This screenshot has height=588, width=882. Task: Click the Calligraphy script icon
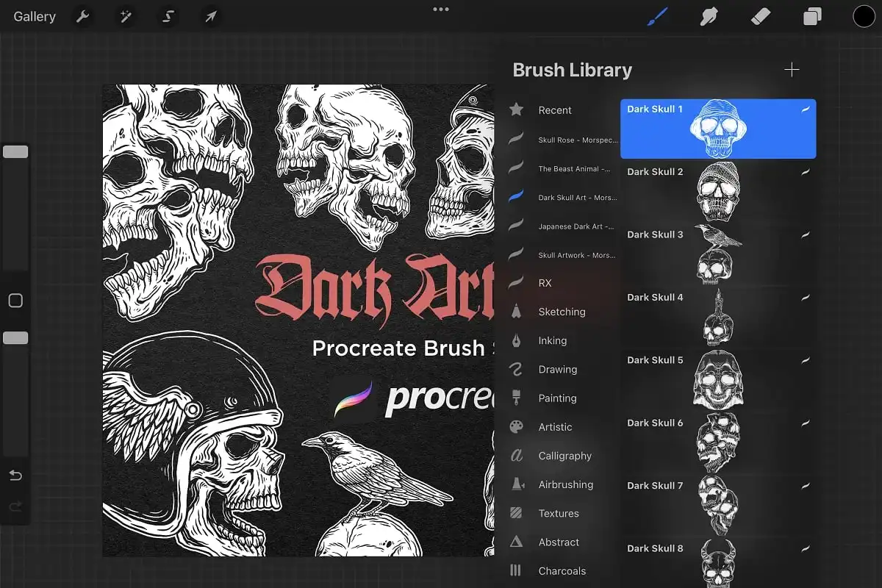coord(517,456)
